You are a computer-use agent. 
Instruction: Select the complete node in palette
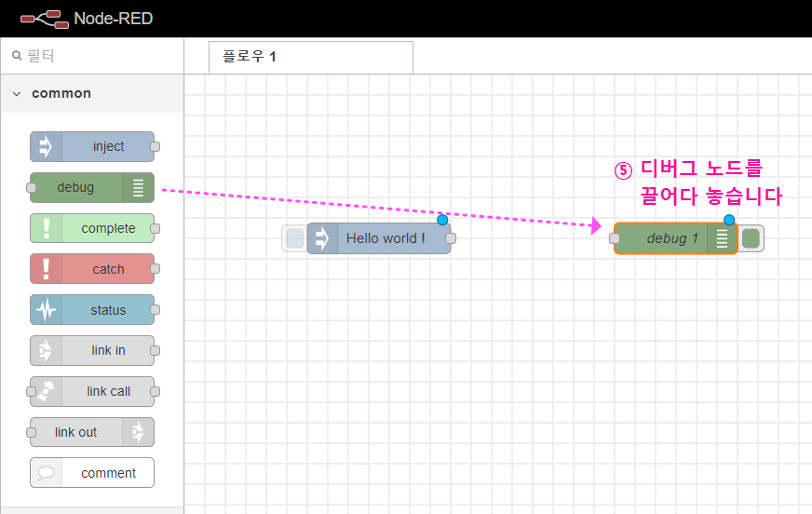pos(92,228)
